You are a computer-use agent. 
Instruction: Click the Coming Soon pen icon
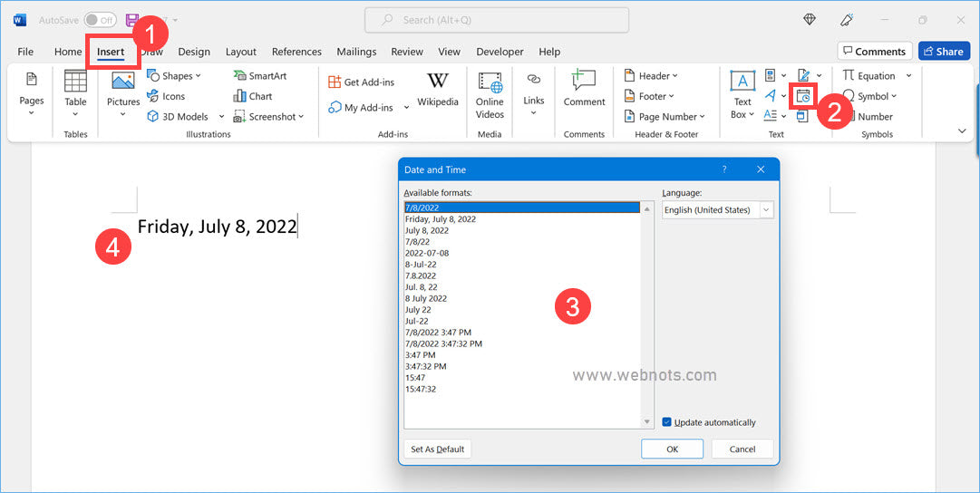click(x=847, y=20)
